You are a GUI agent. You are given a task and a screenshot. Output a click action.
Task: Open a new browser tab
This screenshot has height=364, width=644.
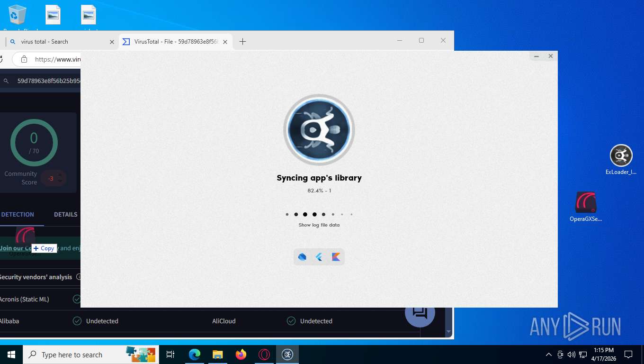click(x=242, y=42)
